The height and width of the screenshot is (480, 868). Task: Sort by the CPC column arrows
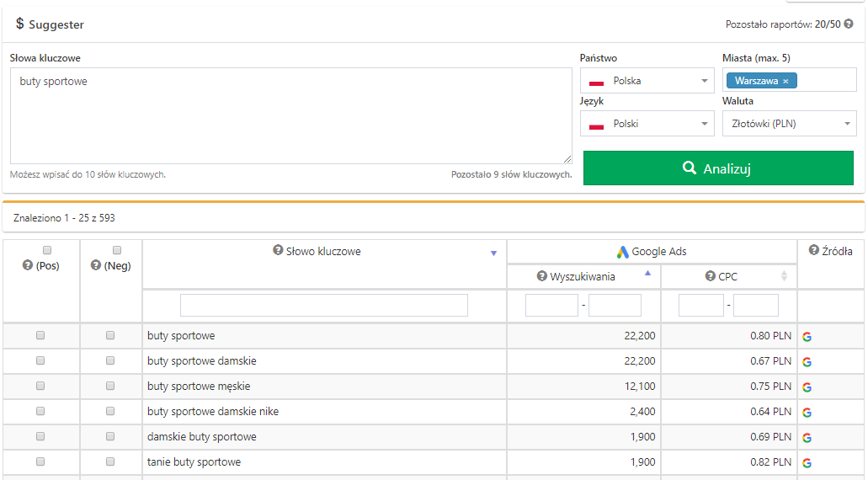tap(785, 276)
